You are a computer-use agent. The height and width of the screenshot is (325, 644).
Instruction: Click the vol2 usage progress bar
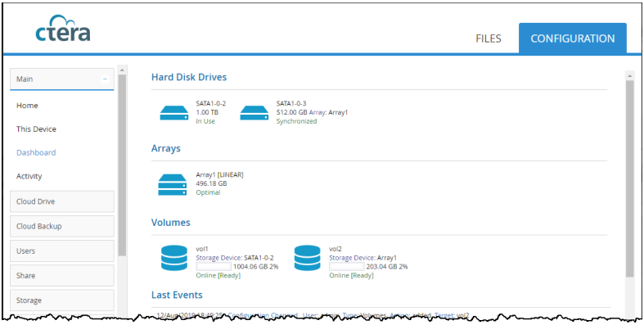click(x=347, y=266)
